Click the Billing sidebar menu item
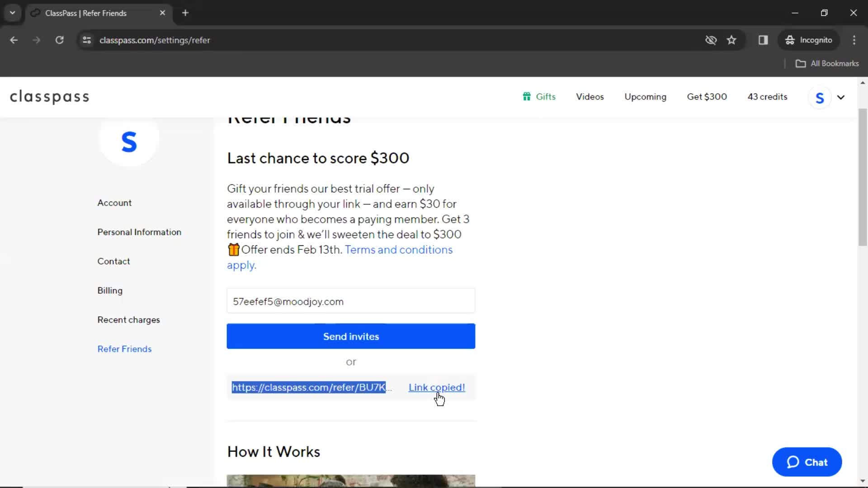This screenshot has height=488, width=868. 110,291
